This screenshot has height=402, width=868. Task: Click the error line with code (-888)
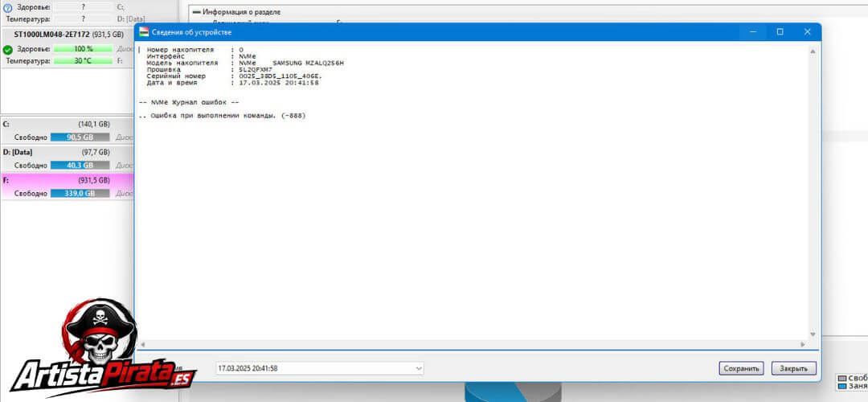[222, 116]
